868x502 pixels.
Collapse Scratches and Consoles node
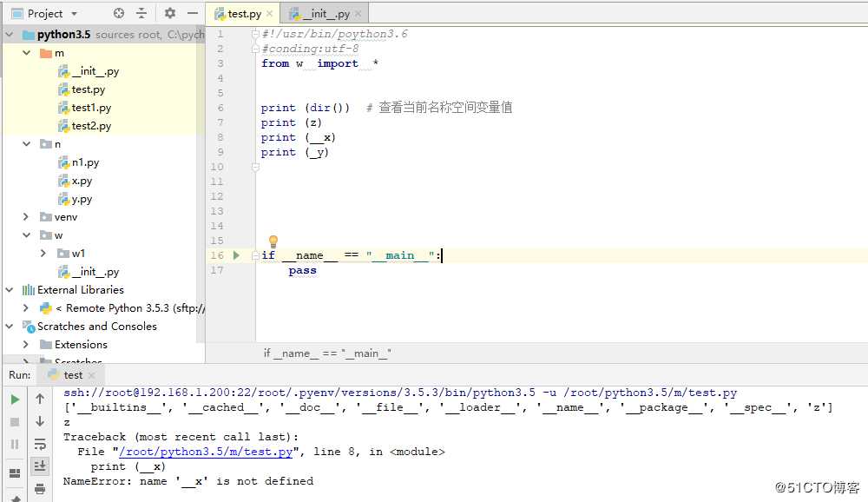pos(10,327)
